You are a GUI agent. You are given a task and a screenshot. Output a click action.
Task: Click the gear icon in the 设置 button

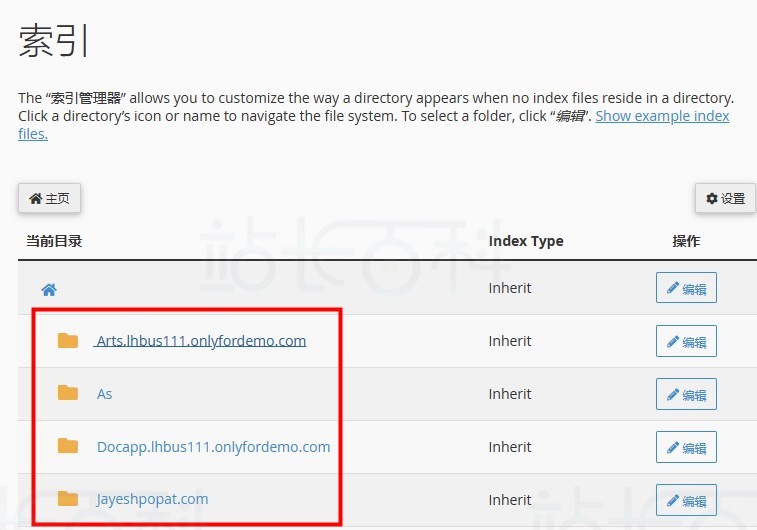(x=712, y=198)
